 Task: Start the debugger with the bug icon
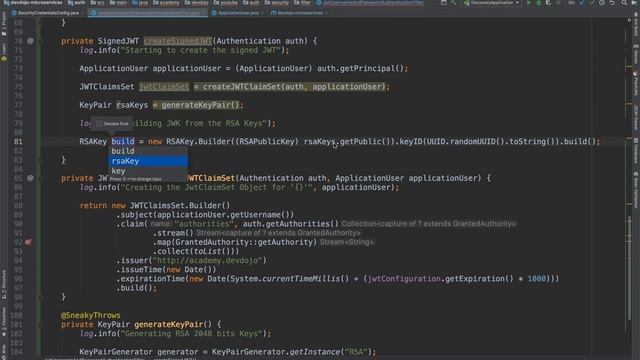(x=538, y=3)
